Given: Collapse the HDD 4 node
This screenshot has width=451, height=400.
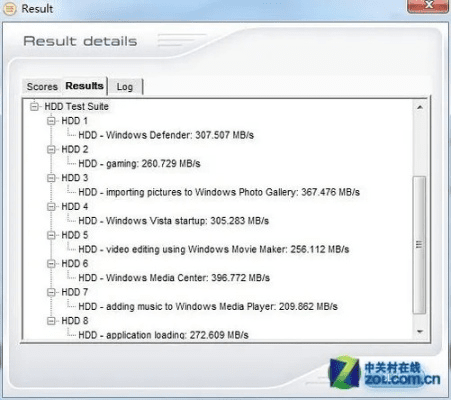Looking at the screenshot, I should (51, 207).
